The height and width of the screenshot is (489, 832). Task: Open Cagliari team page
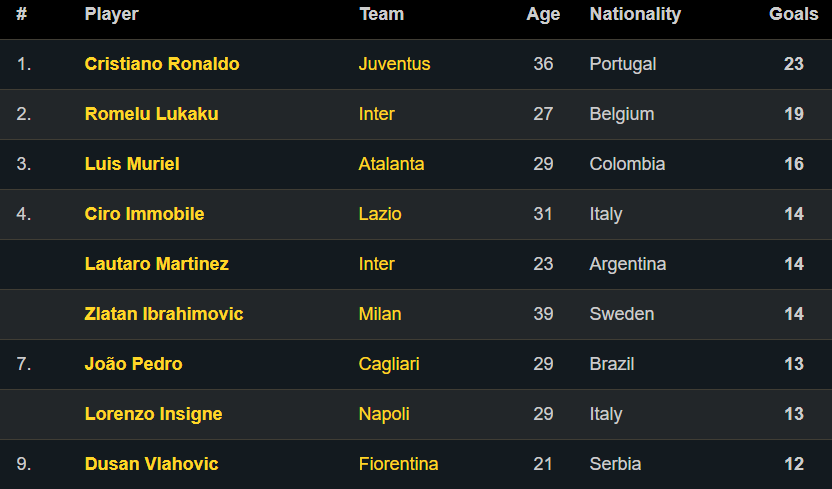pyautogui.click(x=389, y=364)
